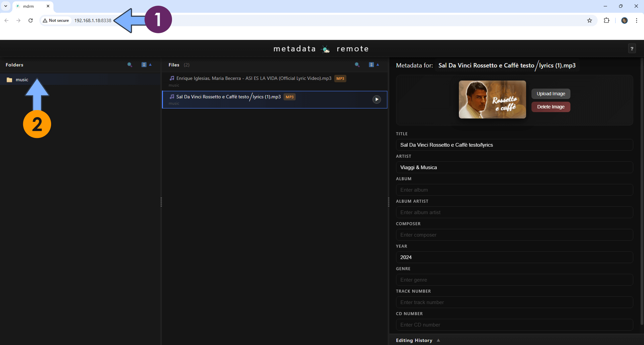
Task: Open the tab search dropdown arrow
Action: [x=6, y=6]
